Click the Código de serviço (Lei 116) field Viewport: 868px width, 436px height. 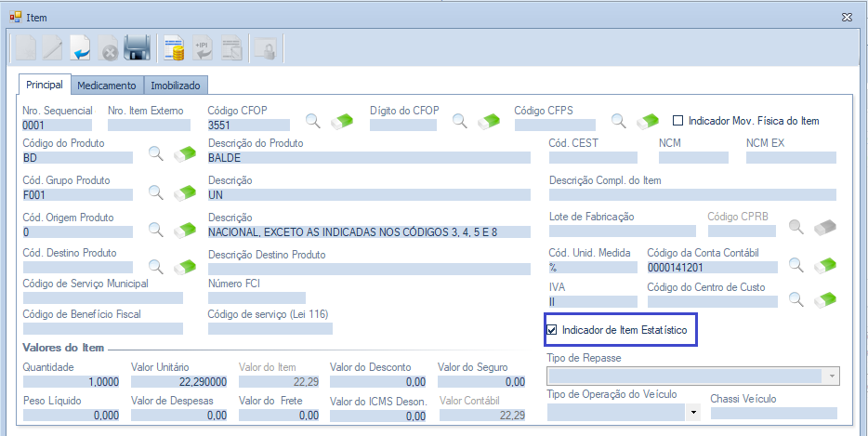[x=270, y=328]
